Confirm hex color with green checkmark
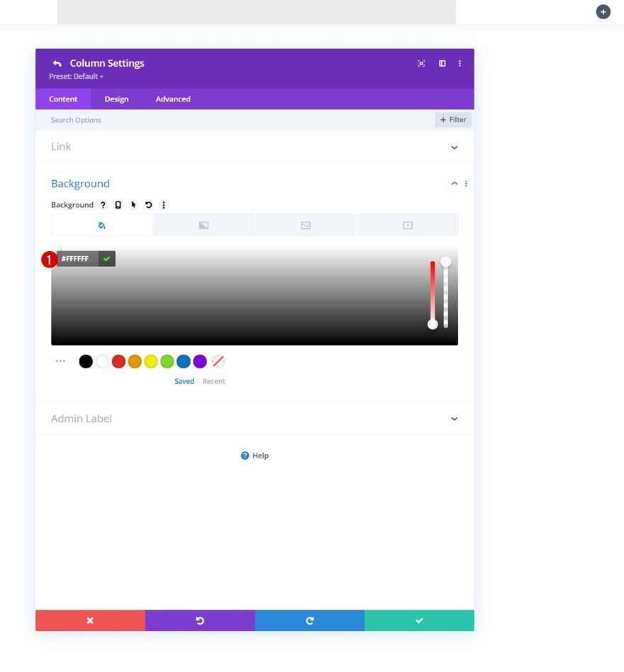Viewport: 624px width, 672px height. [106, 259]
